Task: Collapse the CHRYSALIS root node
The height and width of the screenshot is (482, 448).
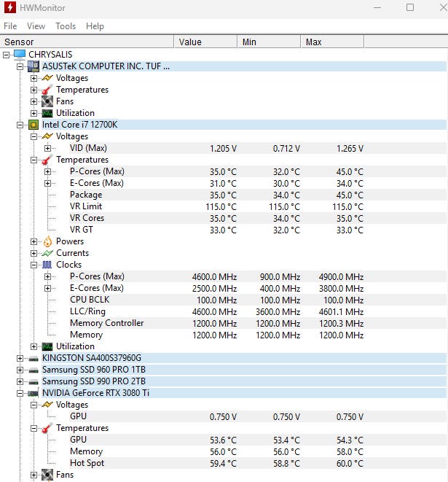Action: (x=6, y=55)
